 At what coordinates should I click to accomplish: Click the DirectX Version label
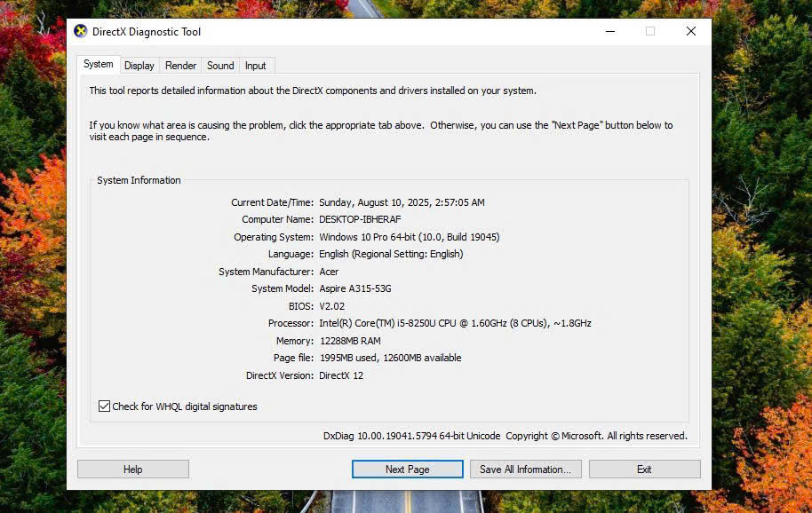(280, 375)
